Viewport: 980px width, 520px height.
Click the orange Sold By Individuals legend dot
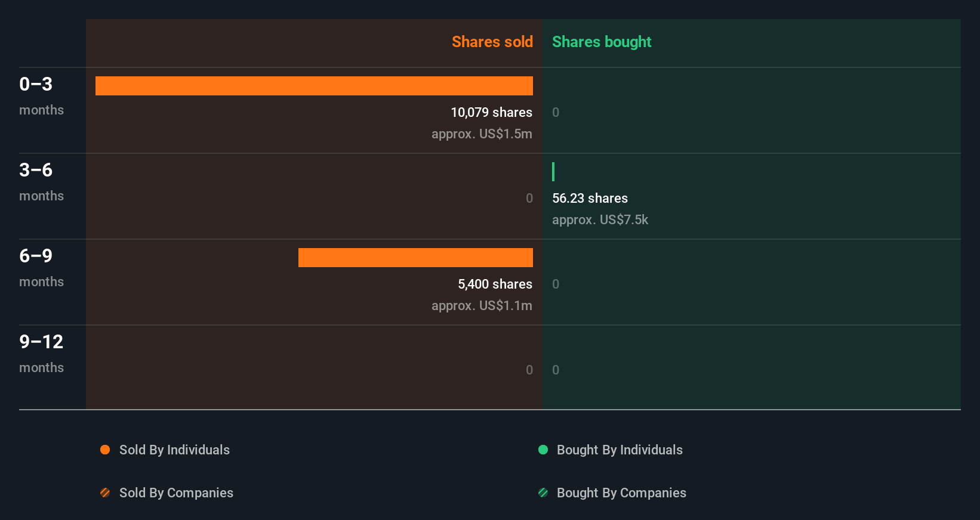(x=105, y=450)
